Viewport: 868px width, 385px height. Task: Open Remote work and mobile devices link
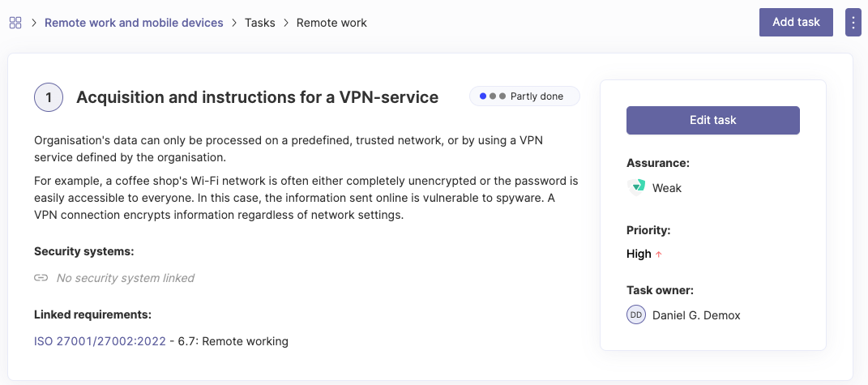click(x=134, y=23)
